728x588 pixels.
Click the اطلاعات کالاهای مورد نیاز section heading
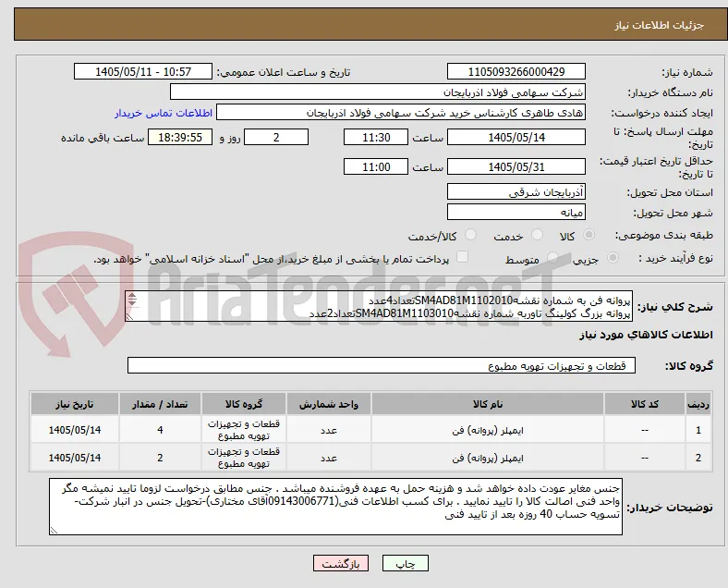coord(646,335)
